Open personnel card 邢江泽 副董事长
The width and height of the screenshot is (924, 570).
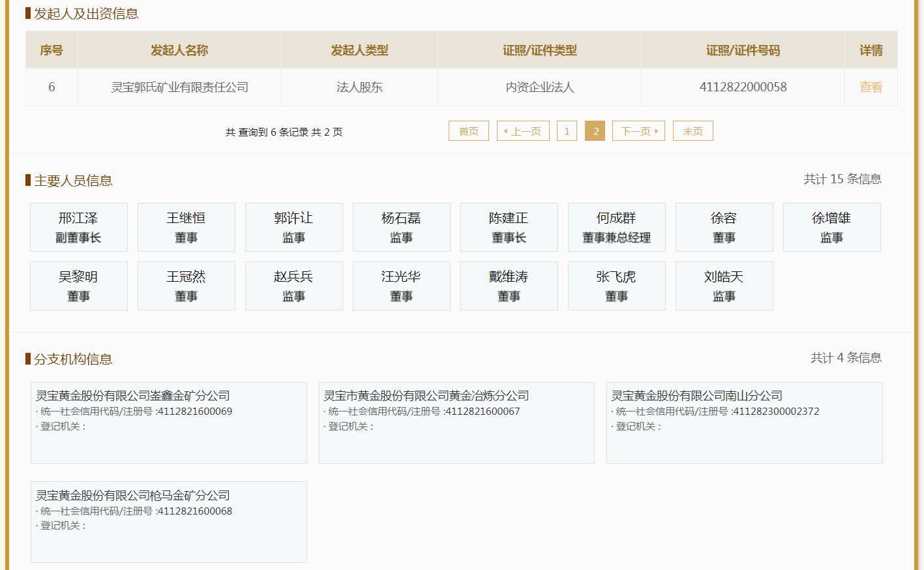click(78, 227)
